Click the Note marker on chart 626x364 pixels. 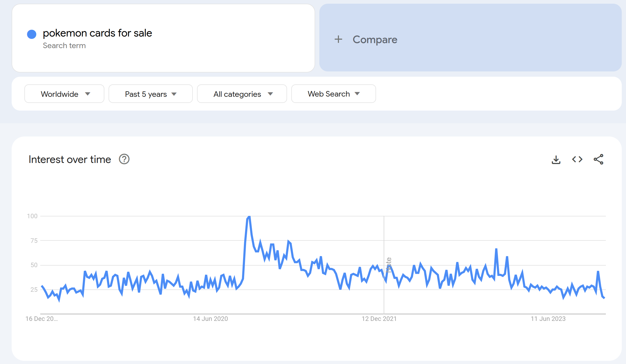click(388, 265)
